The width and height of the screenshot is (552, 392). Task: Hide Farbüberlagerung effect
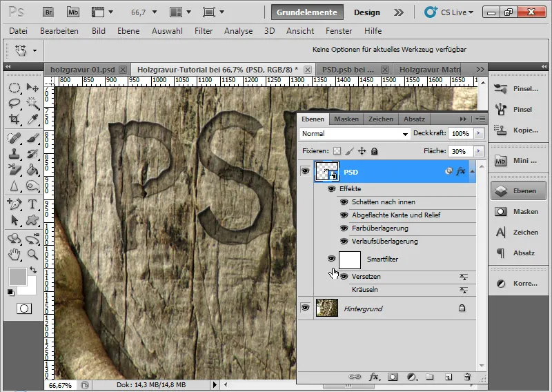[x=344, y=228]
